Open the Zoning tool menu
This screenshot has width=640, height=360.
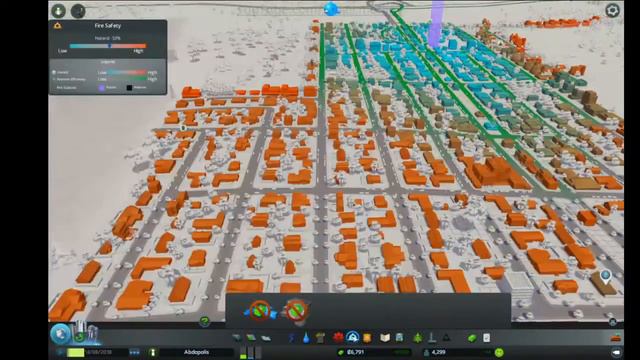(251, 338)
